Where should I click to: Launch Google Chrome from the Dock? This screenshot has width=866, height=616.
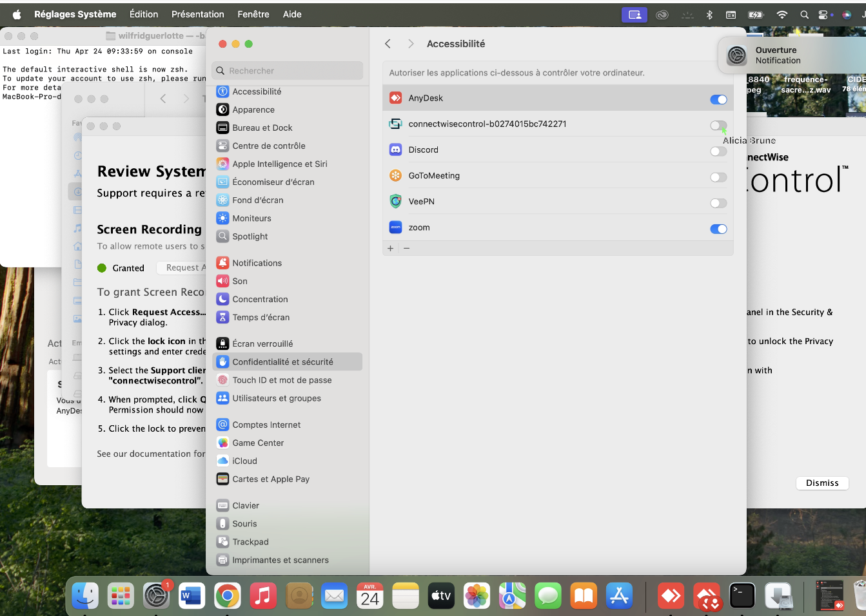coord(228,596)
